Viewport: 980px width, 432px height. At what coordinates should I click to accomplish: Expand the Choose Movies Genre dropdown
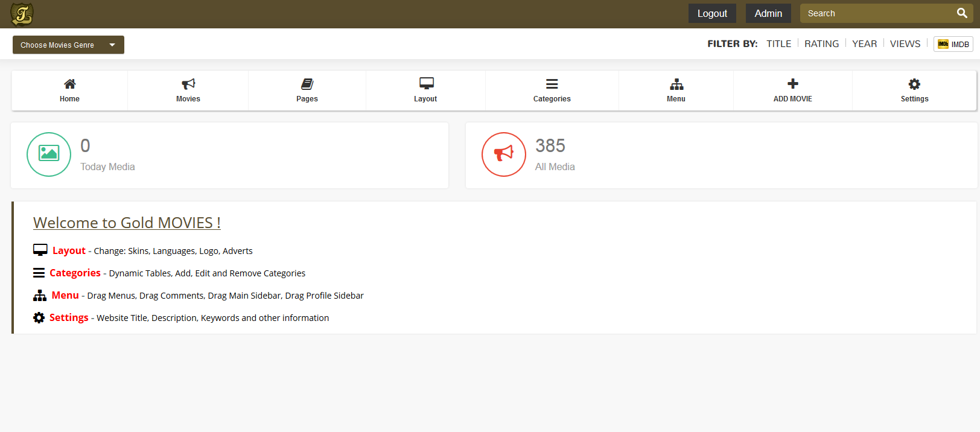(x=68, y=45)
